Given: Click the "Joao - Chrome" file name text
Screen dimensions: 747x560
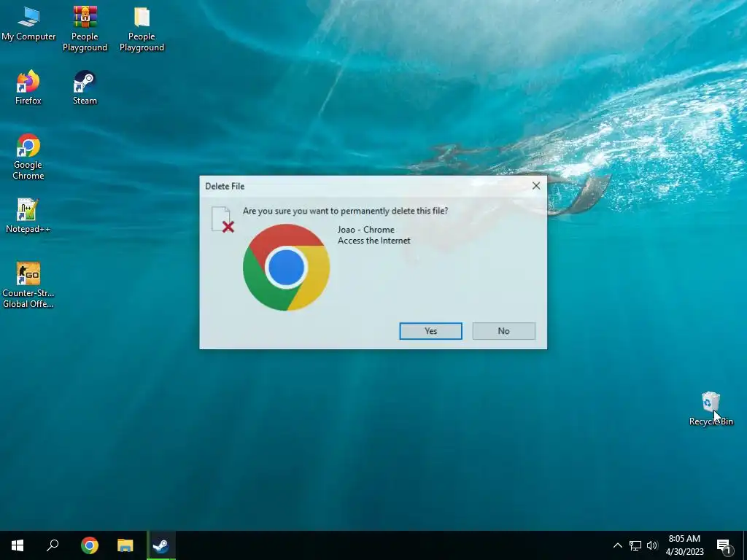Looking at the screenshot, I should click(366, 230).
